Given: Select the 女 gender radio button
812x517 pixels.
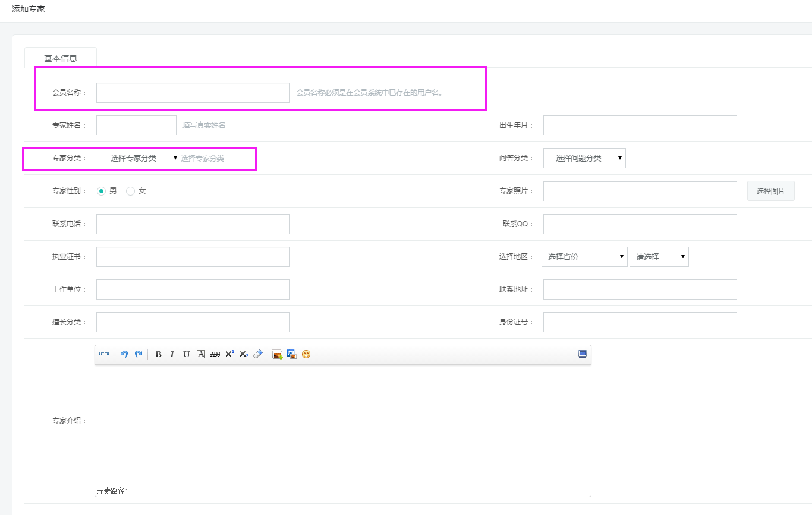Looking at the screenshot, I should tap(131, 191).
